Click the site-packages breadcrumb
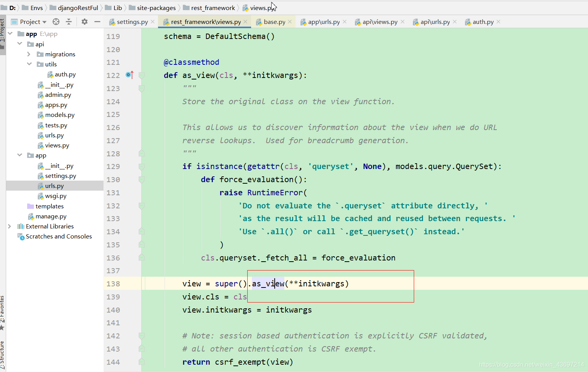Image resolution: width=588 pixels, height=372 pixels. click(152, 8)
